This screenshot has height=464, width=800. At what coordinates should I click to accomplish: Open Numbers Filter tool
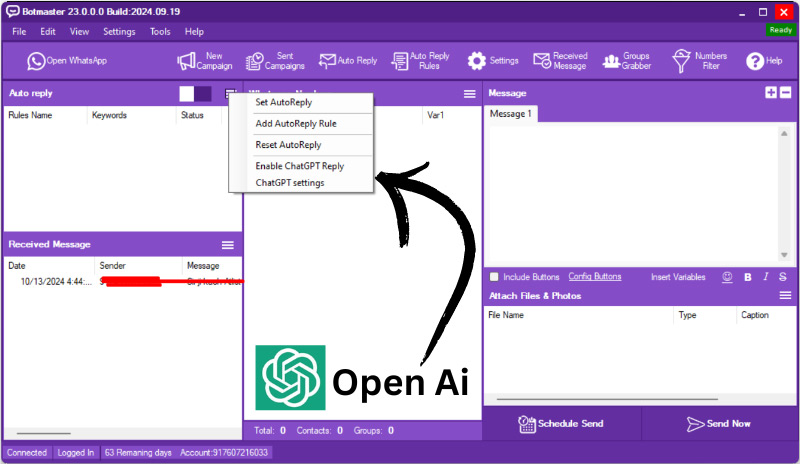(699, 61)
